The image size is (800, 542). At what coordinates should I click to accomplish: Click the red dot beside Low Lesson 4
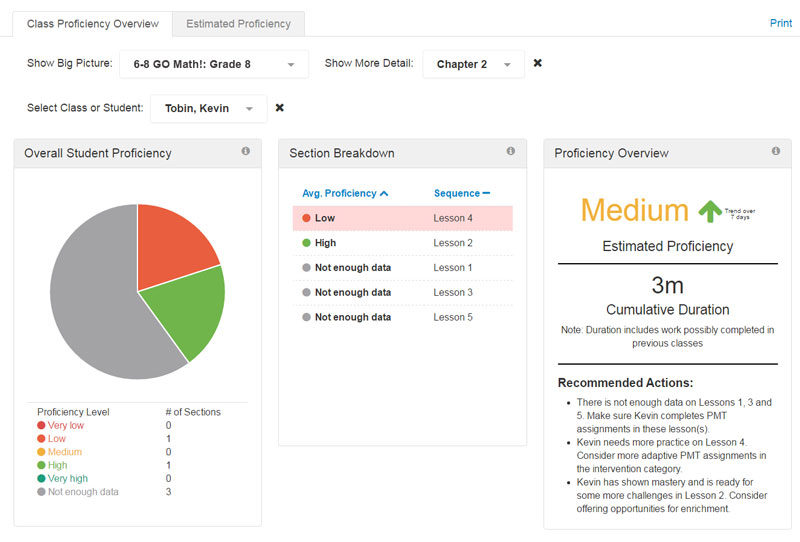pyautogui.click(x=305, y=218)
